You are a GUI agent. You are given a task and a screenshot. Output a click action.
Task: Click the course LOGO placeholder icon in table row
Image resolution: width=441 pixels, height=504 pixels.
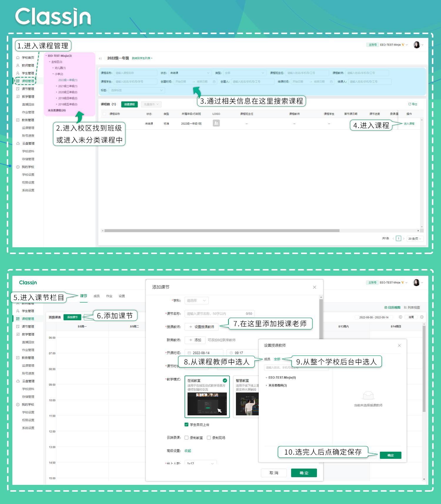pyautogui.click(x=216, y=123)
